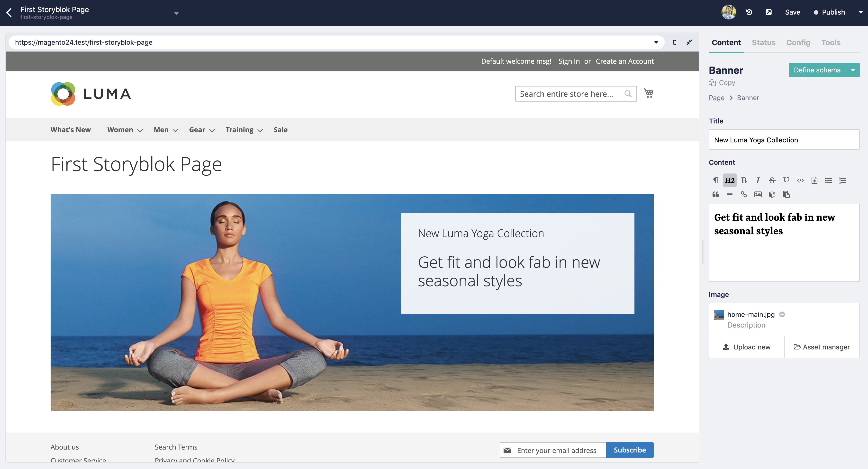
Task: Add a link using the chain icon
Action: pos(744,194)
